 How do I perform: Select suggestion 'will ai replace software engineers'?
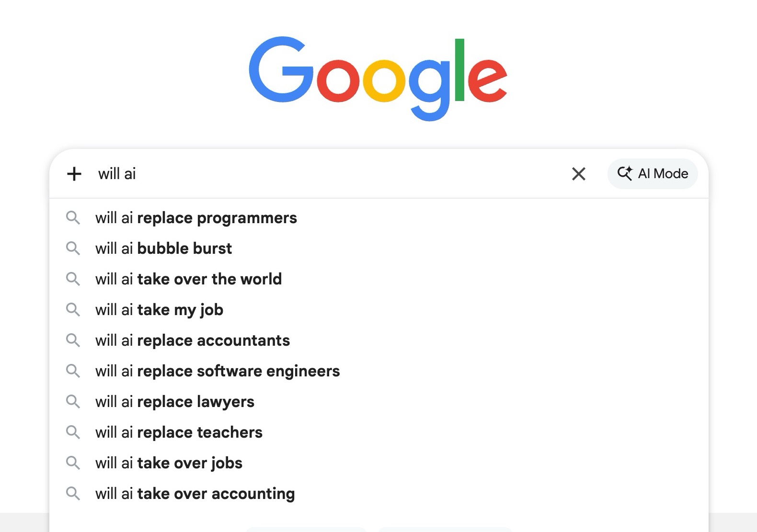(x=218, y=371)
